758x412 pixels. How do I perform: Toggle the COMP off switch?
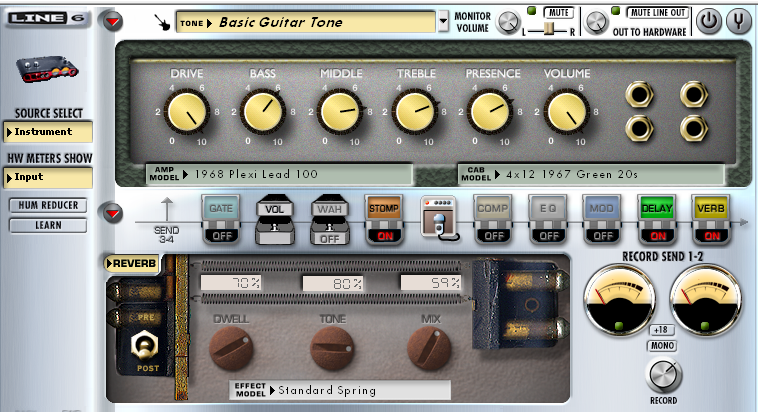pyautogui.click(x=494, y=235)
